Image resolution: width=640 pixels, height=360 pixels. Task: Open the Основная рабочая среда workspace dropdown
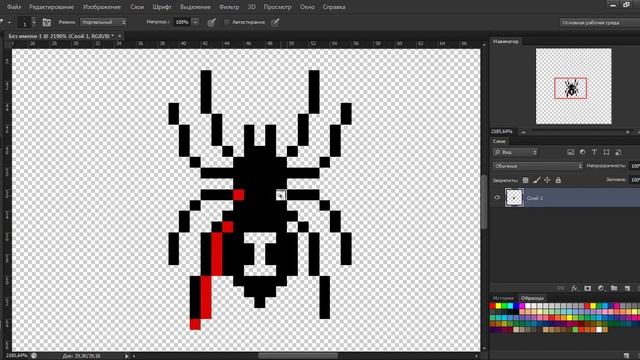tap(600, 22)
